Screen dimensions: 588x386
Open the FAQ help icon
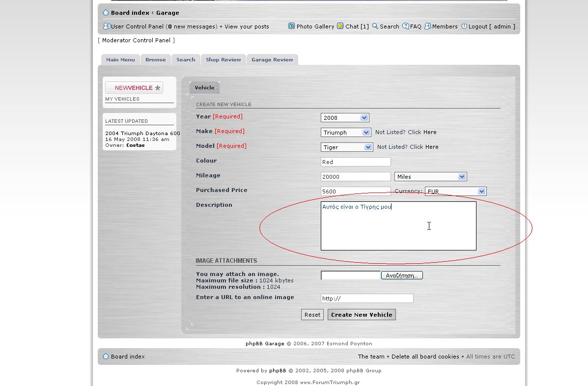tap(405, 27)
